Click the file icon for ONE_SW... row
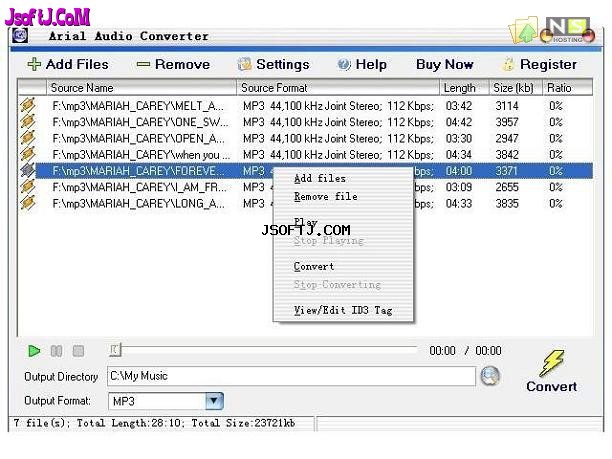Screen dimensions: 612x459 coord(28,122)
